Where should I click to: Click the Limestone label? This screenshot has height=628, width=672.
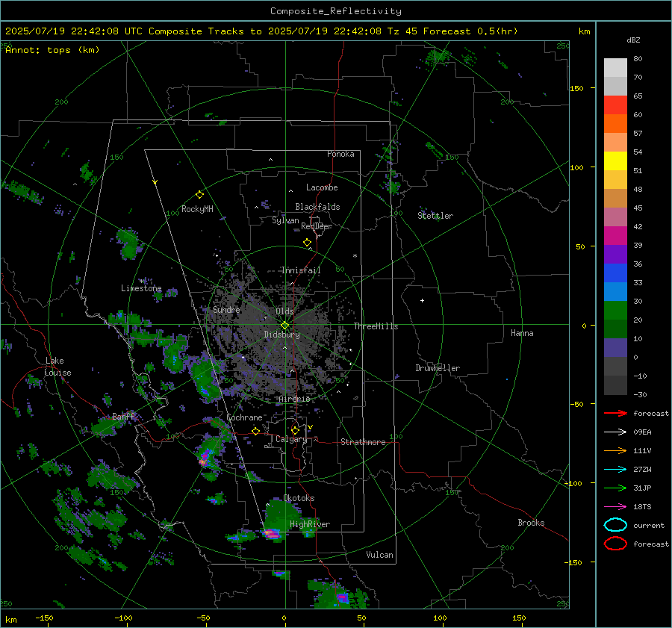click(141, 288)
